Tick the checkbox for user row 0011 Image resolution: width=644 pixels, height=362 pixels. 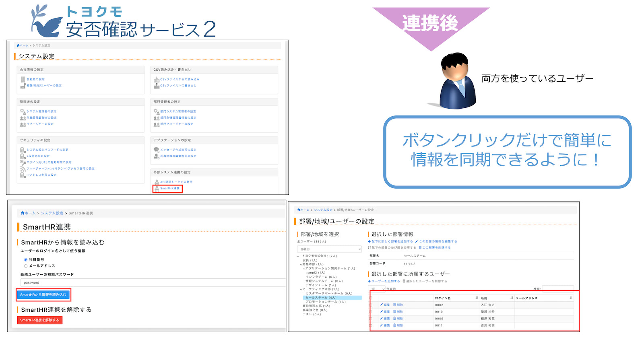click(371, 325)
